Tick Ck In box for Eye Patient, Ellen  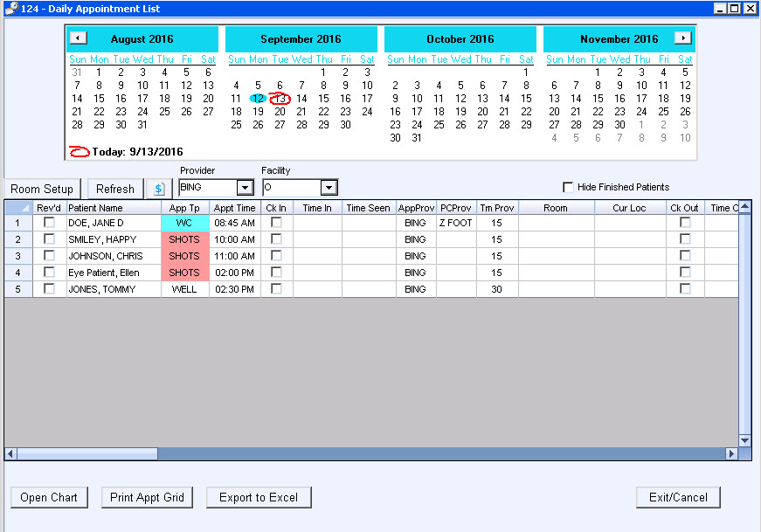(276, 272)
